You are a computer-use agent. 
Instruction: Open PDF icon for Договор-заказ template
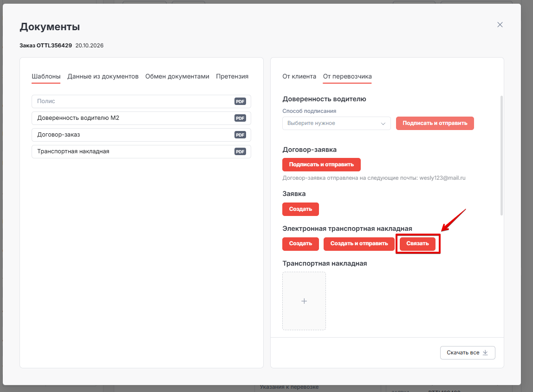tap(240, 135)
